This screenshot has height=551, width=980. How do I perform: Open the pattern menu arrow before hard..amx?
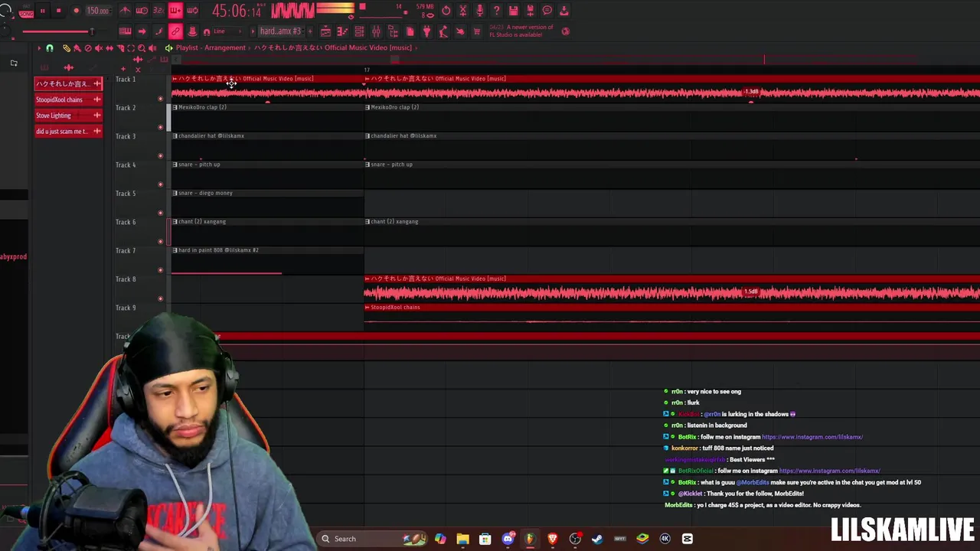pyautogui.click(x=253, y=31)
